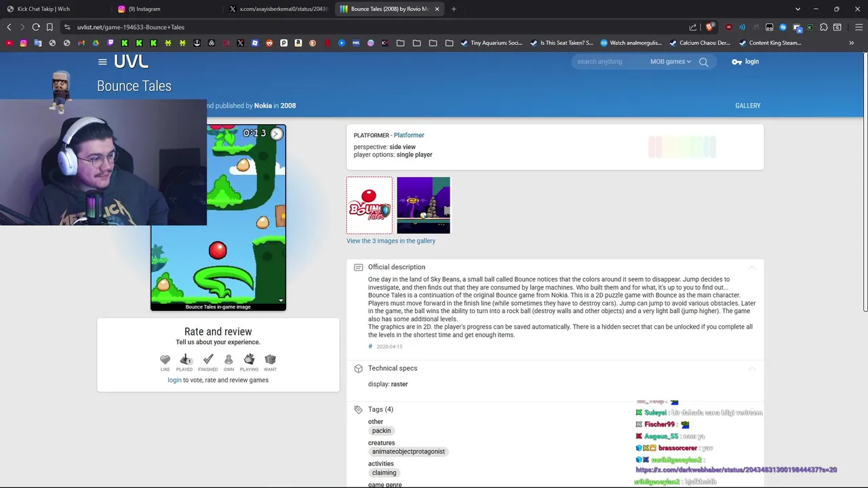Open the Tiny Aquarium Steam bookmark
The width and height of the screenshot is (868, 488).
(492, 43)
